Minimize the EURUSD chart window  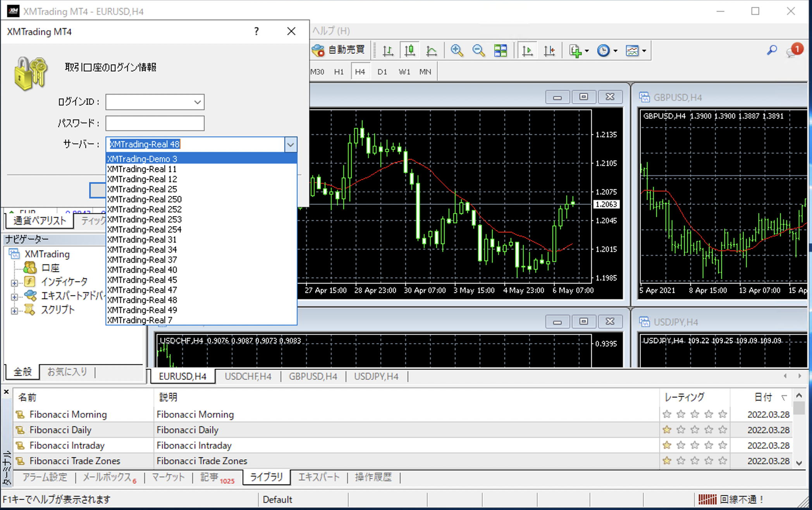557,97
